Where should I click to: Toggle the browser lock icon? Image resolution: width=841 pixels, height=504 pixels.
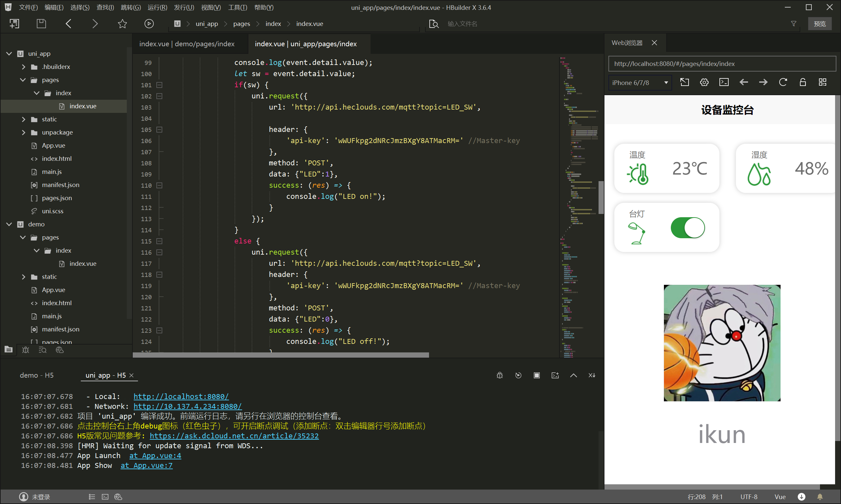[x=803, y=82]
